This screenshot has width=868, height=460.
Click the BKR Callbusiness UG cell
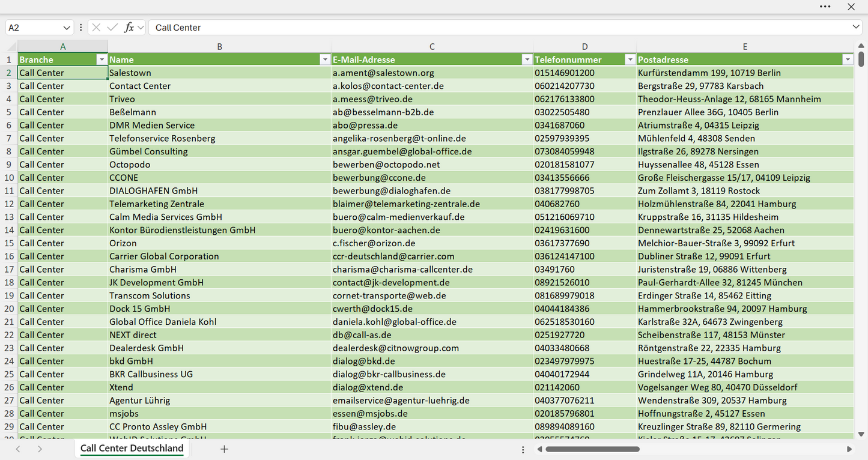pyautogui.click(x=219, y=375)
